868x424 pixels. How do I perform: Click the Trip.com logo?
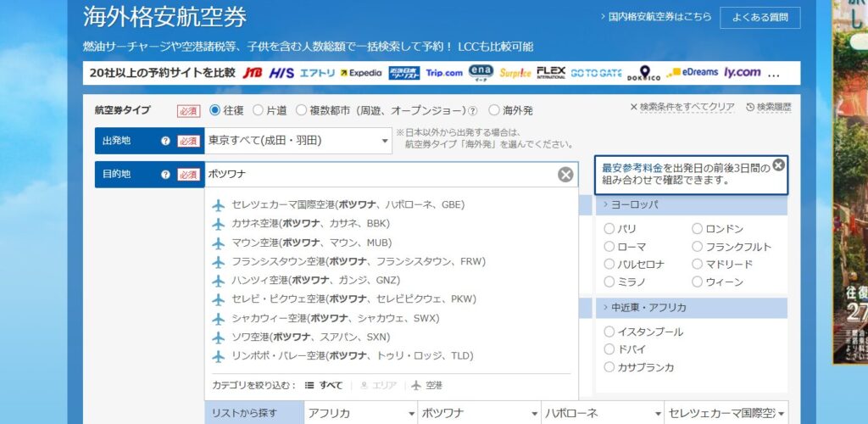click(444, 73)
